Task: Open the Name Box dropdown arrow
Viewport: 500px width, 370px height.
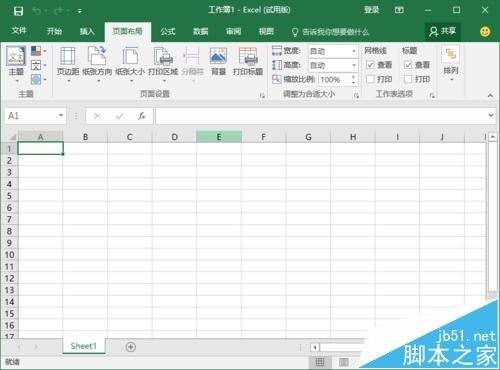Action: pos(61,116)
